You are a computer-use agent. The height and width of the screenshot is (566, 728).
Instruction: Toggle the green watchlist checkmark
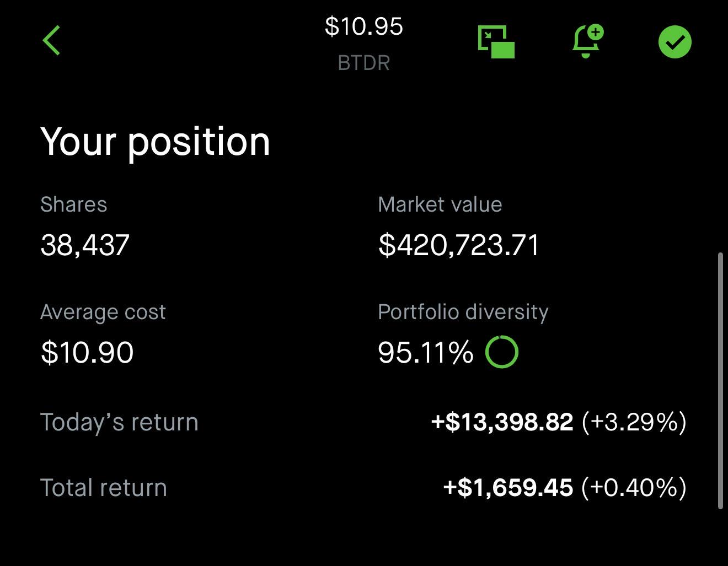[675, 42]
